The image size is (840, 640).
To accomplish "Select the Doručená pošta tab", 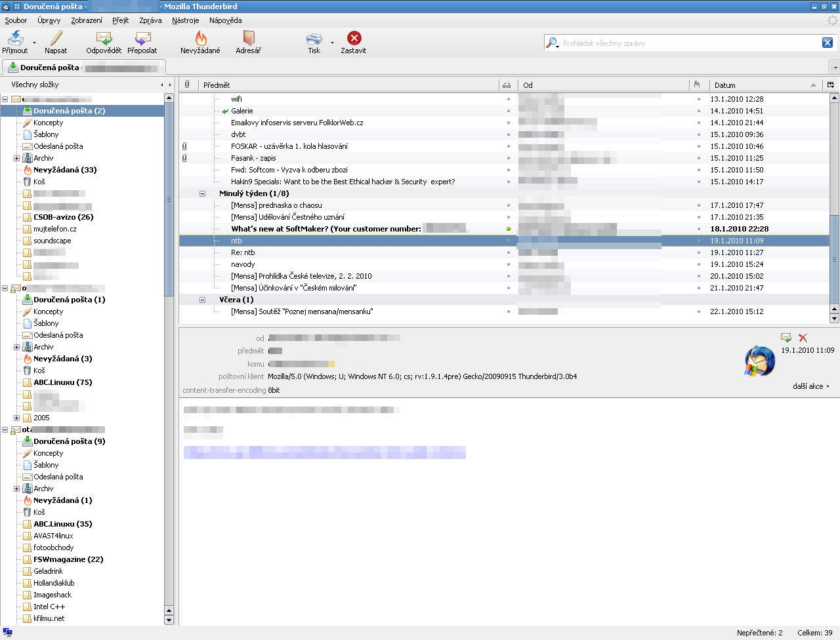I will 84,68.
